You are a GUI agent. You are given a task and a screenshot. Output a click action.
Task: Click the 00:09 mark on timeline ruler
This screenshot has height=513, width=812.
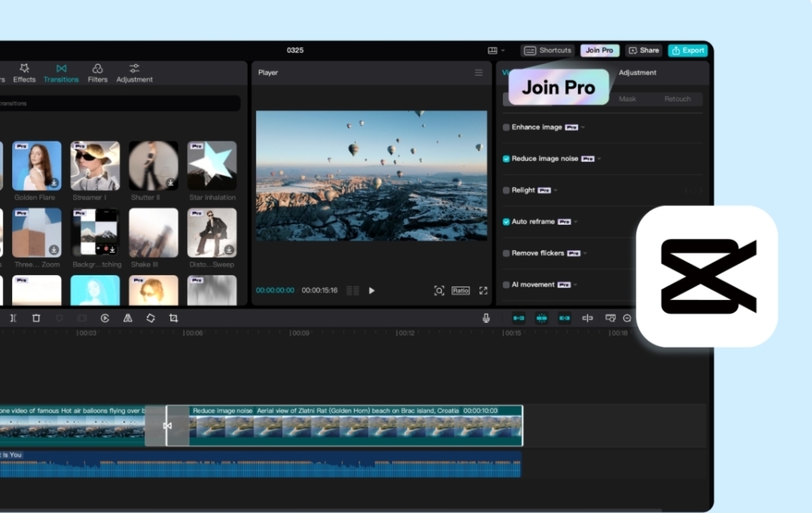click(x=300, y=333)
